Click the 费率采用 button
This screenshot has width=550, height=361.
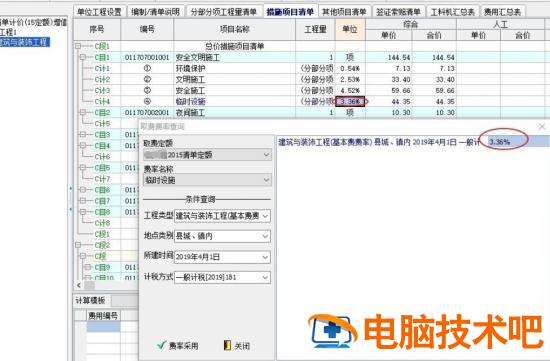pos(177,346)
